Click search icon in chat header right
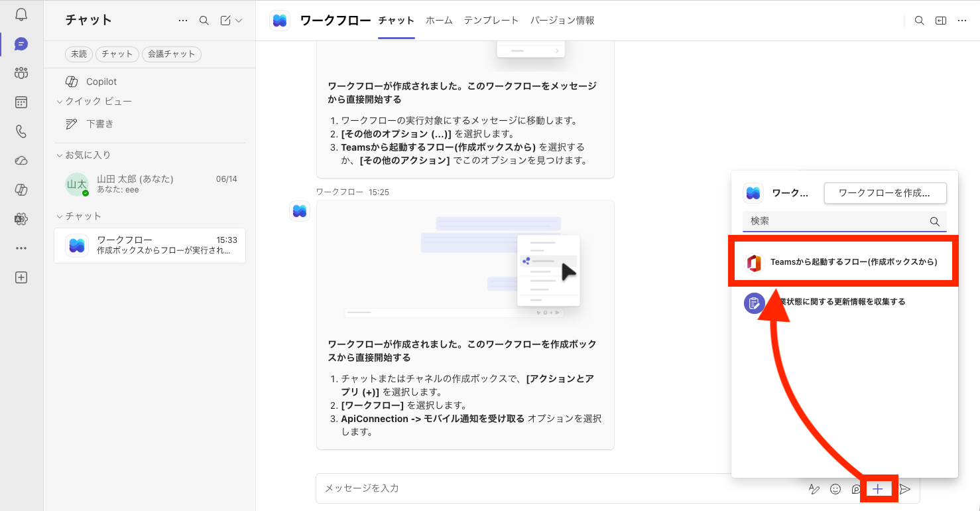This screenshot has width=980, height=511. (x=920, y=21)
